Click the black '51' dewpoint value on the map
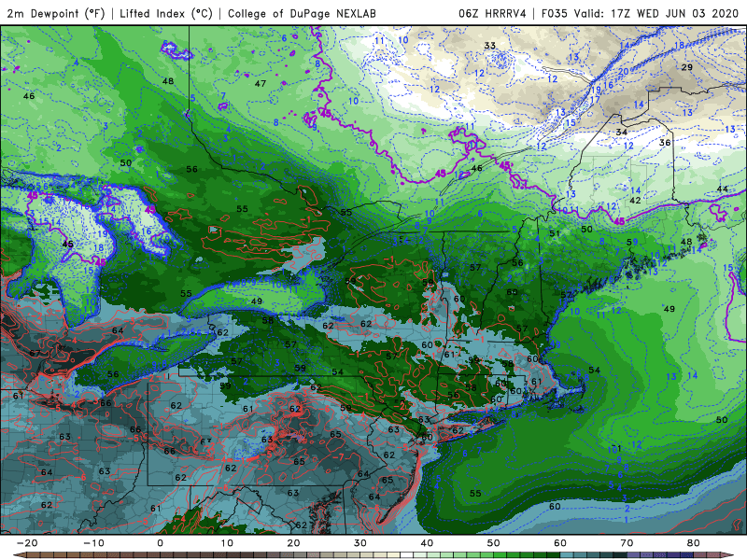Image resolution: width=747 pixels, height=560 pixels. coord(554,233)
